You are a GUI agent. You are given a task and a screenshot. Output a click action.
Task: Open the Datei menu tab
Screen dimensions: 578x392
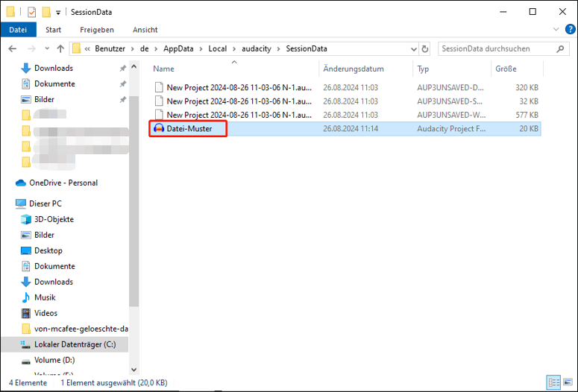(18, 30)
